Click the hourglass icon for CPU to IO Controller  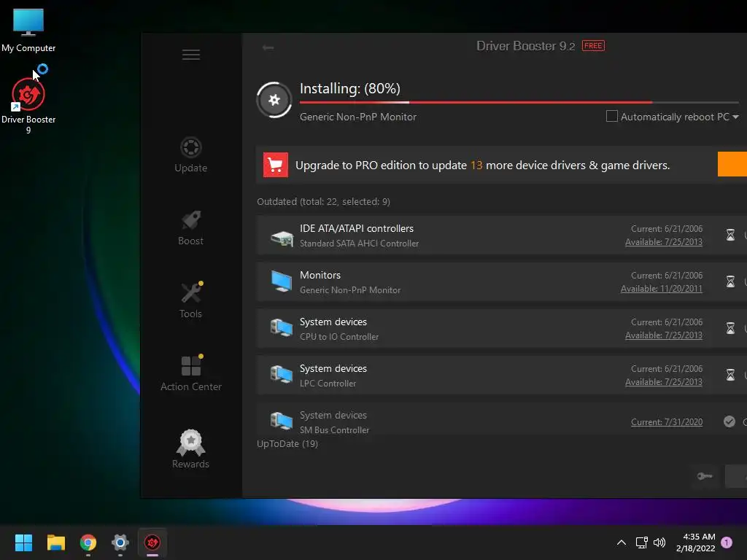[730, 328]
